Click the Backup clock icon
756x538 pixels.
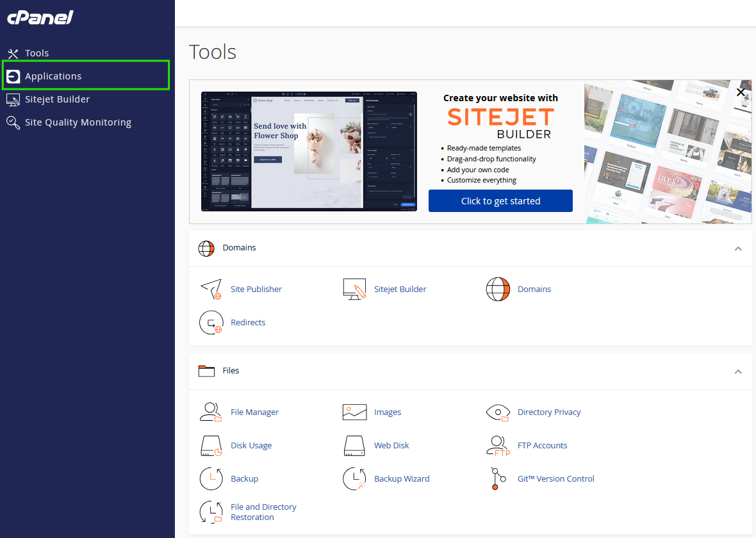coord(211,478)
